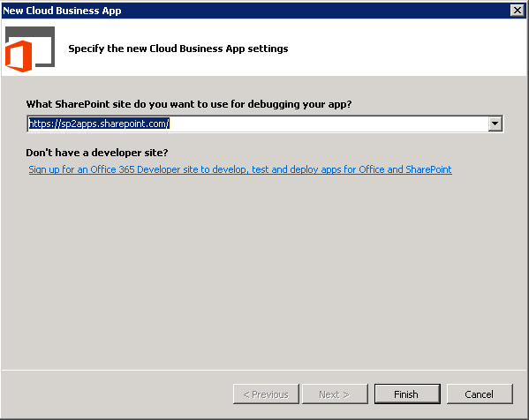Image resolution: width=529 pixels, height=420 pixels.
Task: Open the SharePoint site URL dropdown arrow
Action: [x=495, y=124]
